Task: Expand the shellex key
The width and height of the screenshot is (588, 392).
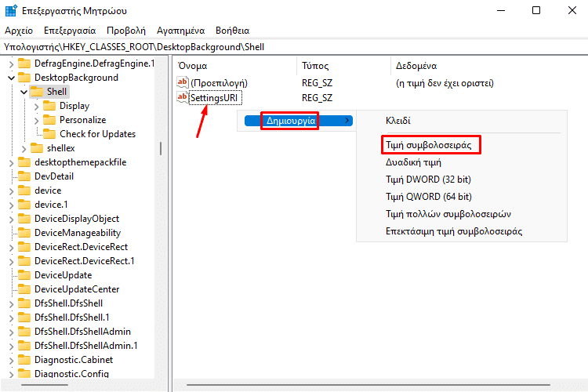Action: click(x=24, y=149)
